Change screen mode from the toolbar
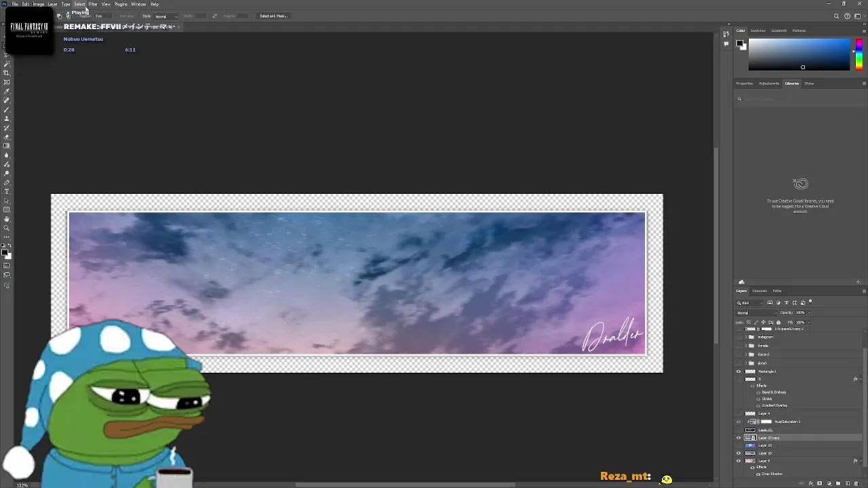 pos(7,275)
